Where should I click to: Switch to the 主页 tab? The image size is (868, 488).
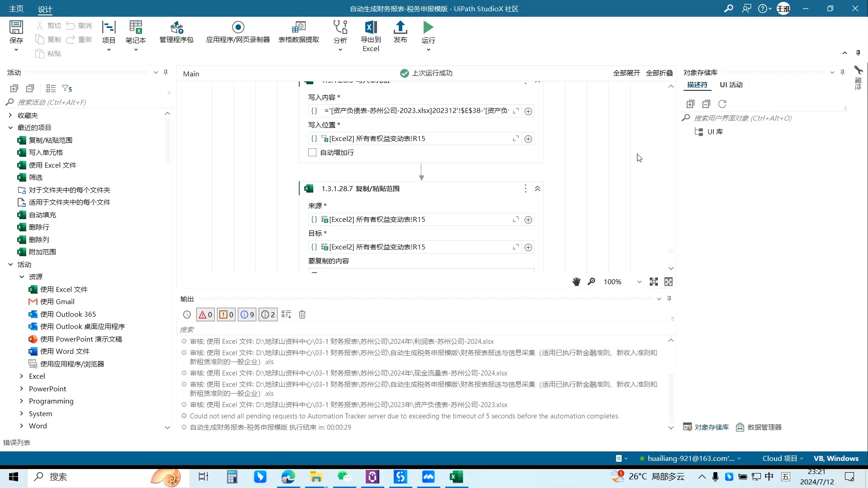tap(16, 9)
